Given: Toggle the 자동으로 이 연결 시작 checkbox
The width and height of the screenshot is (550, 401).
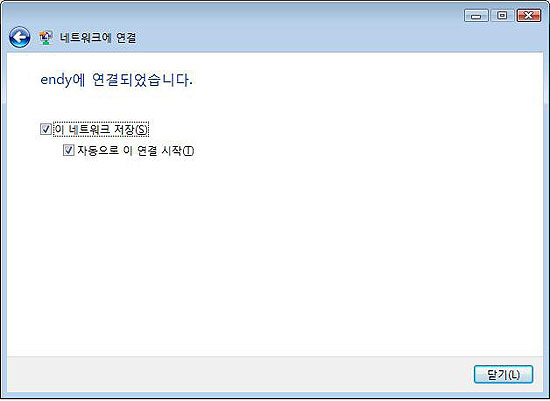Looking at the screenshot, I should click(68, 150).
